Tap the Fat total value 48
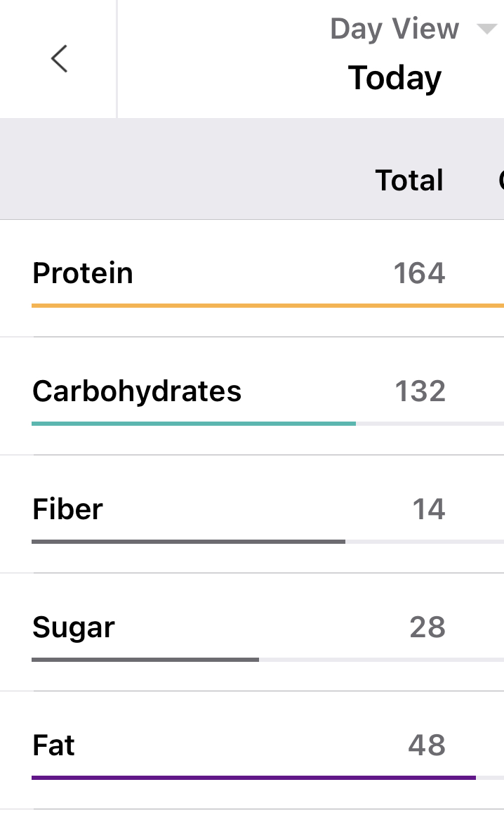Viewport: 504px width, 815px height. (427, 745)
